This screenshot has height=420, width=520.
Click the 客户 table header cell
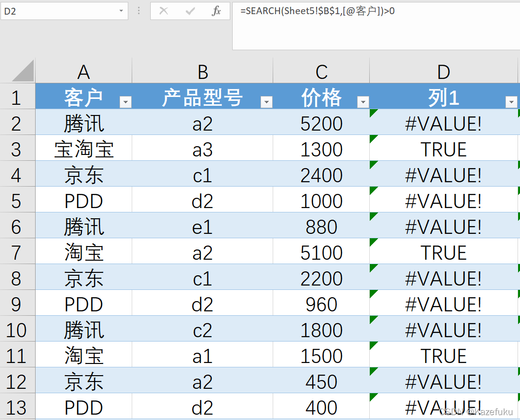83,96
